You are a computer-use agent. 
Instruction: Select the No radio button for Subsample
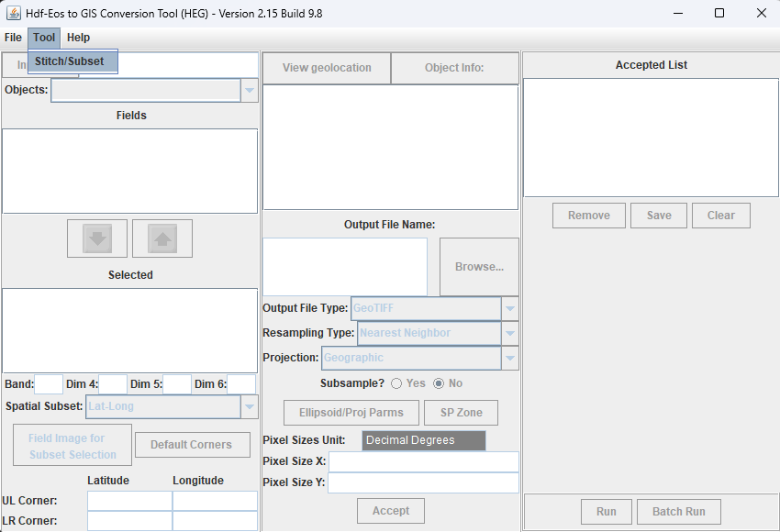click(439, 383)
